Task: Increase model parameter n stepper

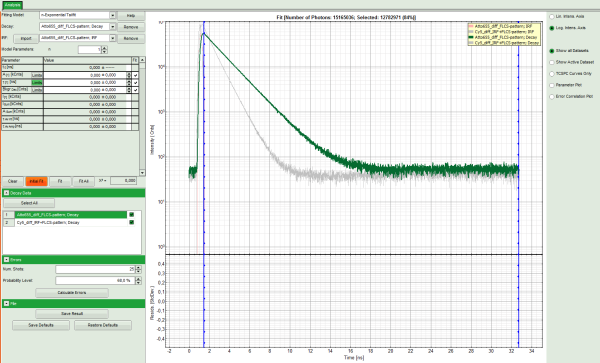Action: coord(105,48)
